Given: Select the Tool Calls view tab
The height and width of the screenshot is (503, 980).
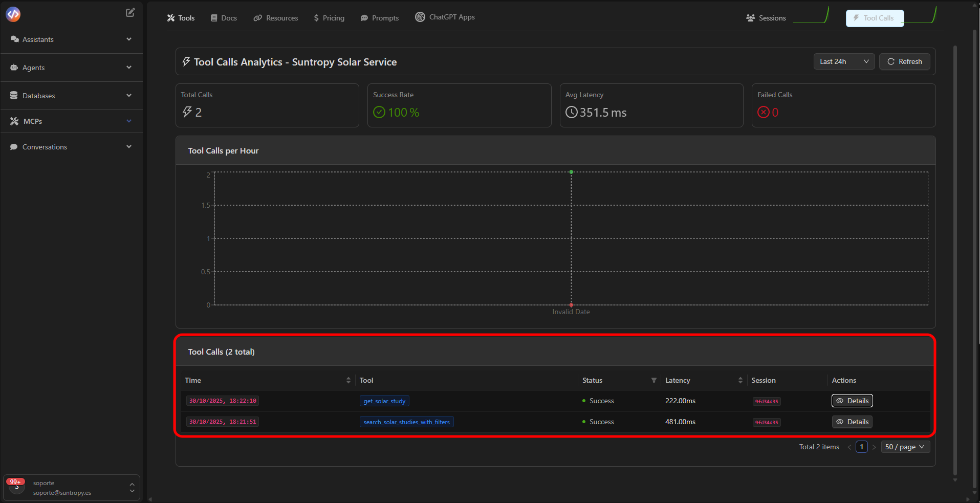Looking at the screenshot, I should click(x=875, y=18).
